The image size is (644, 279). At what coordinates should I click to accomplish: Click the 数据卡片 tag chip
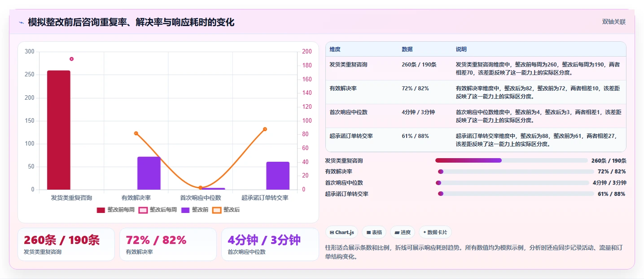(x=435, y=232)
